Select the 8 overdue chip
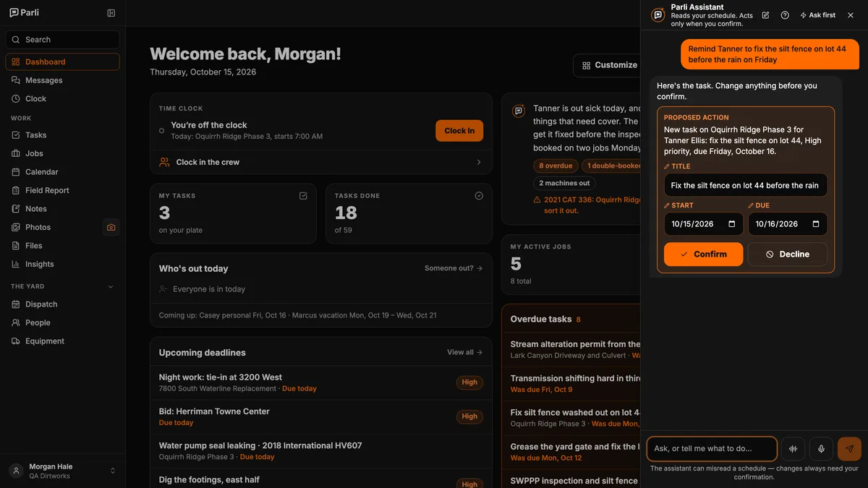The width and height of the screenshot is (868, 488). [556, 166]
